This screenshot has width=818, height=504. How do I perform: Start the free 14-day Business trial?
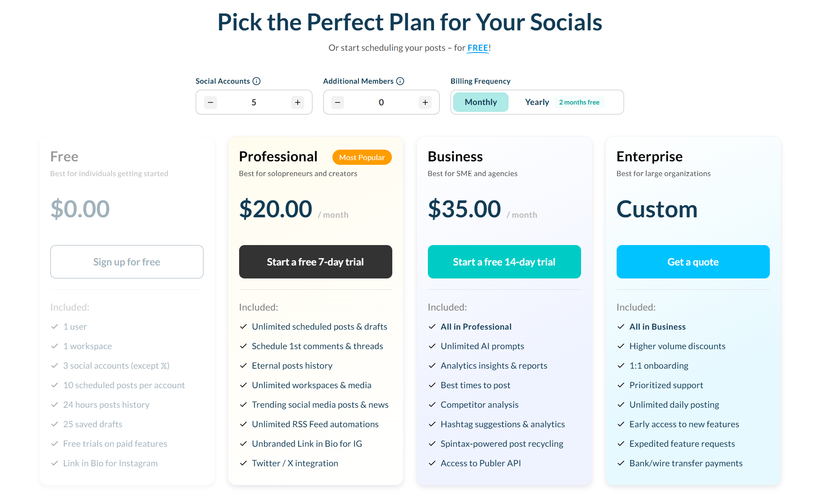(x=504, y=262)
